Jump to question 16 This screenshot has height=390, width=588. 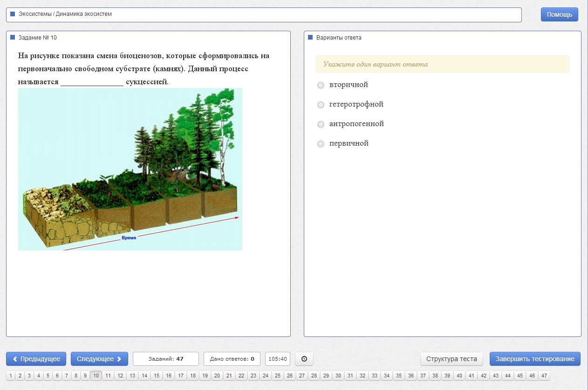tap(169, 376)
